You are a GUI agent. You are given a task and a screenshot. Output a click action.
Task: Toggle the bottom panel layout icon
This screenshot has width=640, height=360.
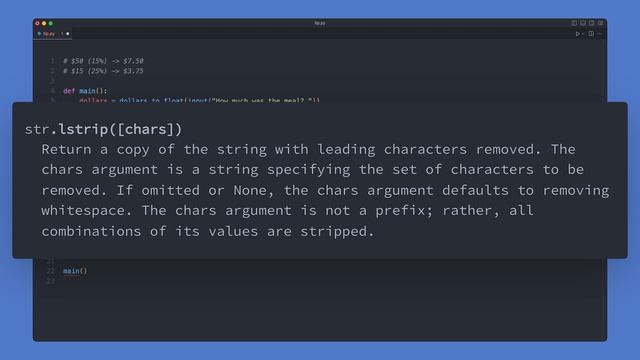pos(583,23)
